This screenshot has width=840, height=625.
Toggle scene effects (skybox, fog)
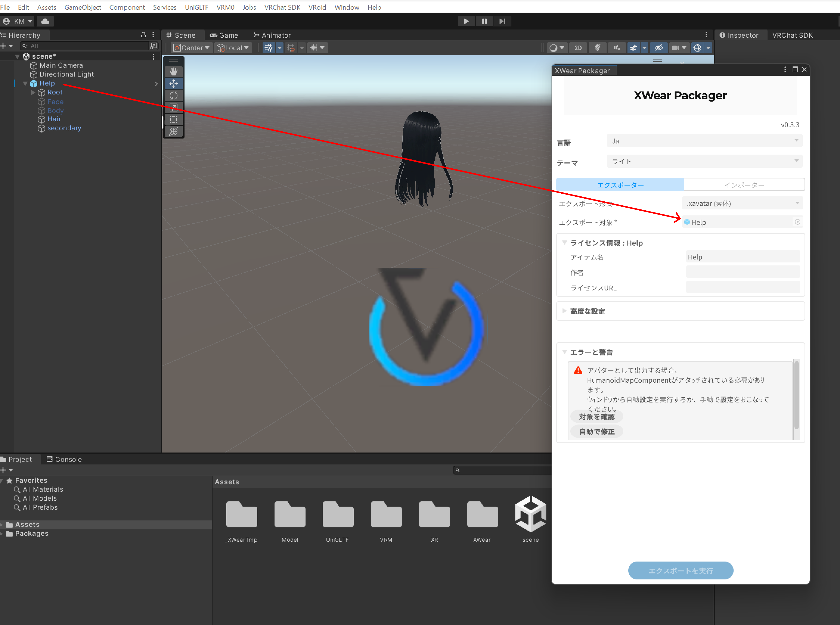[633, 48]
